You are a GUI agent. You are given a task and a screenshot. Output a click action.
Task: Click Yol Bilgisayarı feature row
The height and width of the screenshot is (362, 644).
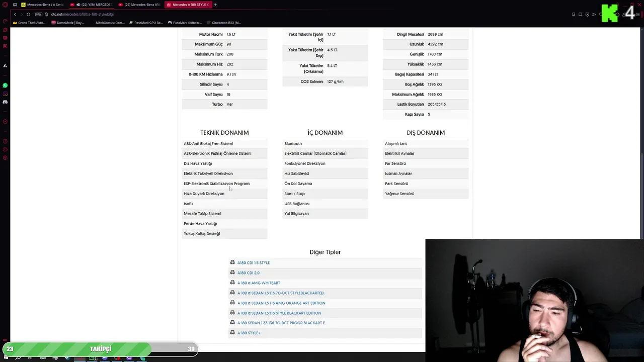[x=325, y=213]
